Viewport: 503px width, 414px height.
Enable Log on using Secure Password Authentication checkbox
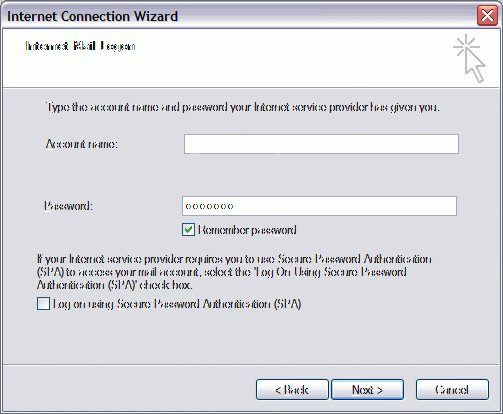pyautogui.click(x=43, y=304)
